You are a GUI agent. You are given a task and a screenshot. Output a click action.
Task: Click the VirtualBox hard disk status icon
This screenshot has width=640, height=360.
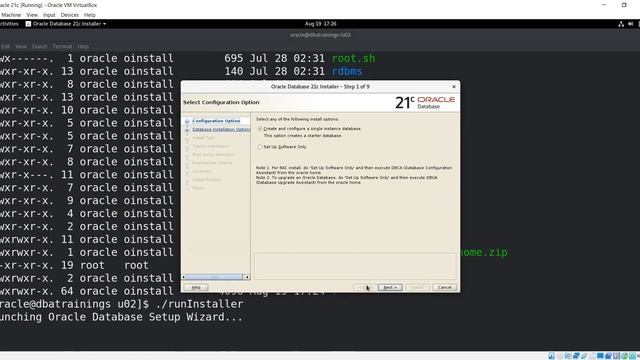coord(551,356)
